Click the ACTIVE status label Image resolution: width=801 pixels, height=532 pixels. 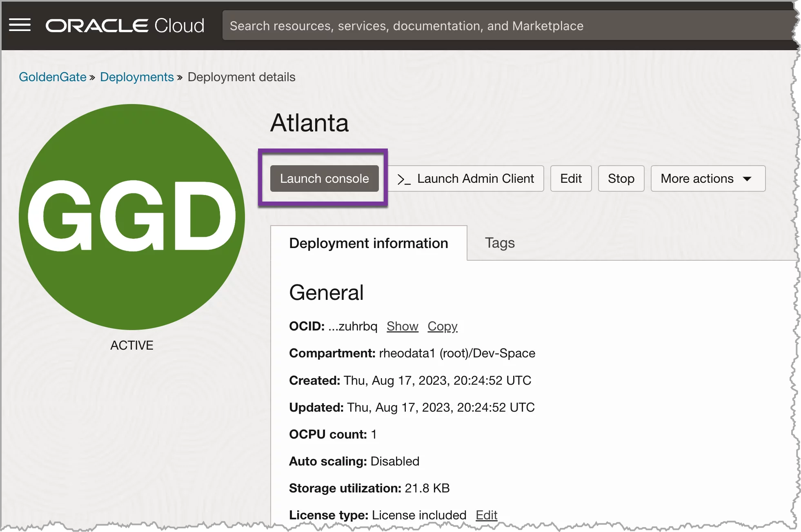tap(131, 345)
